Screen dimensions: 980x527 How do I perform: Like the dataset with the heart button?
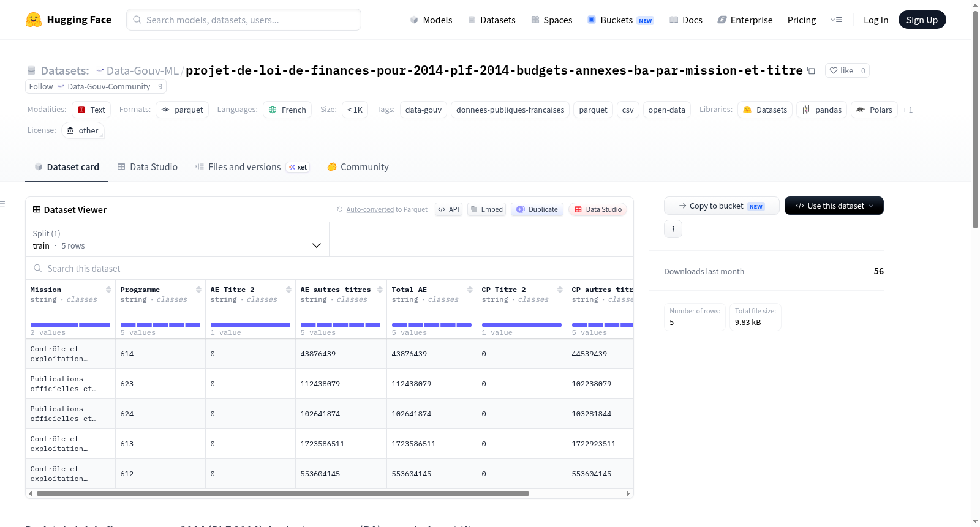tap(841, 70)
